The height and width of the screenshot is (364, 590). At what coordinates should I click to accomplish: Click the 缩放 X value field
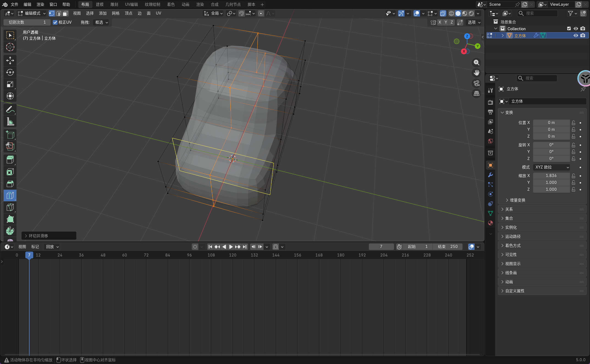click(x=551, y=176)
